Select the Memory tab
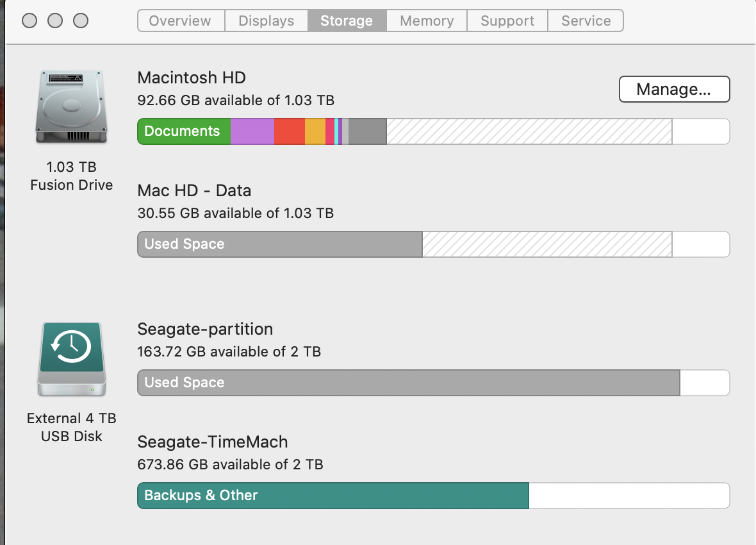The height and width of the screenshot is (545, 756). pyautogui.click(x=426, y=21)
